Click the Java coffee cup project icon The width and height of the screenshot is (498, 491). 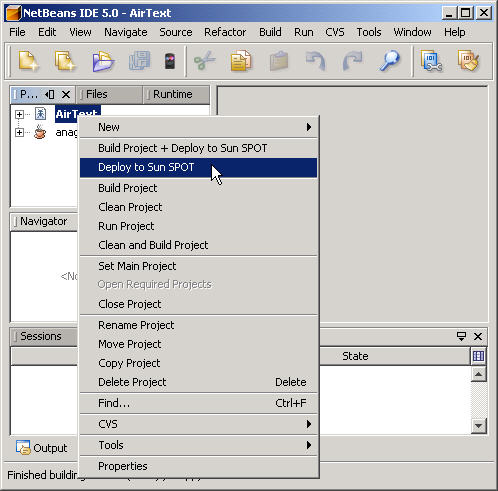pos(40,132)
